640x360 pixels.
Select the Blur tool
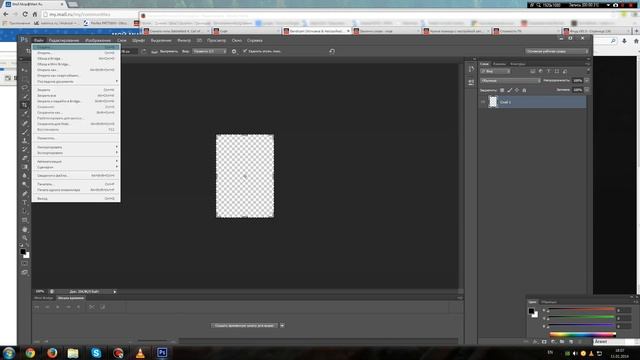[24, 176]
